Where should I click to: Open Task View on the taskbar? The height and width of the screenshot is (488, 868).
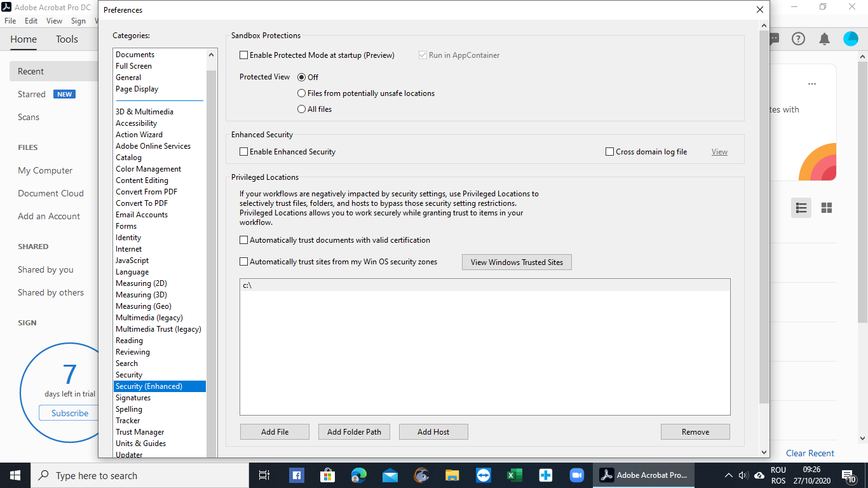[264, 475]
